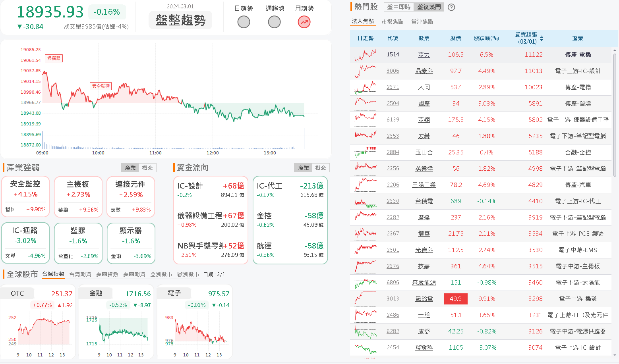619x364 pixels.
Task: Open the sparkline chart for 亞力
Action: [x=365, y=55]
